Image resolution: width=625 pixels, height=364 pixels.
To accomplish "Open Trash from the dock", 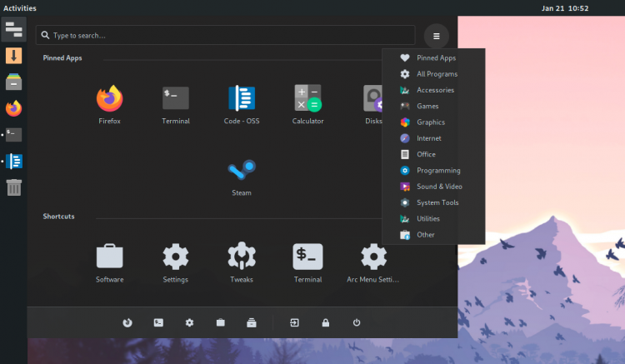I will pyautogui.click(x=14, y=187).
